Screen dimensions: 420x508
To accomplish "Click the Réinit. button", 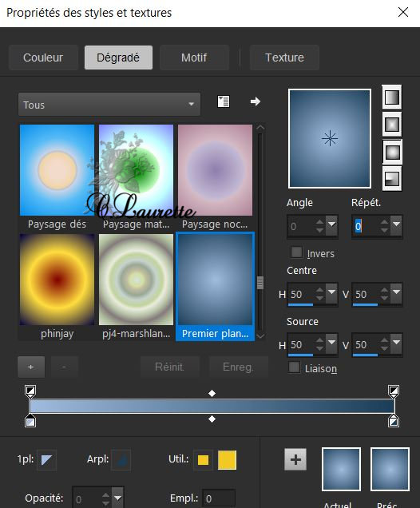I will click(x=170, y=367).
